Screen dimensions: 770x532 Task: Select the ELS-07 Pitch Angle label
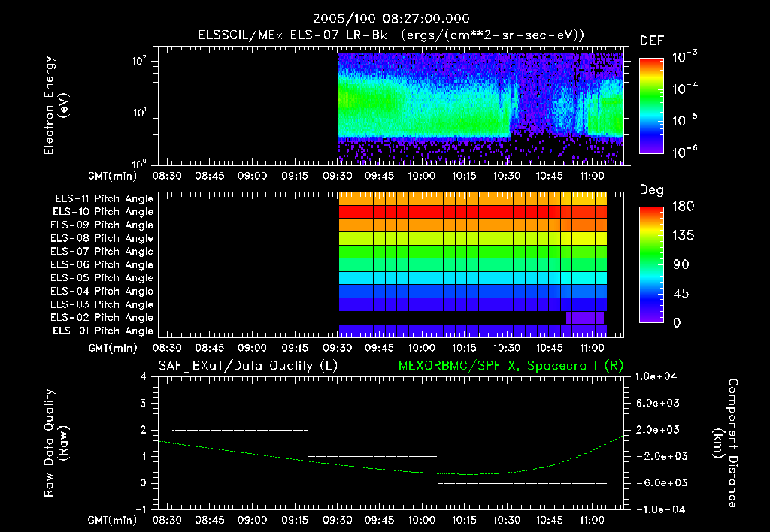[102, 251]
